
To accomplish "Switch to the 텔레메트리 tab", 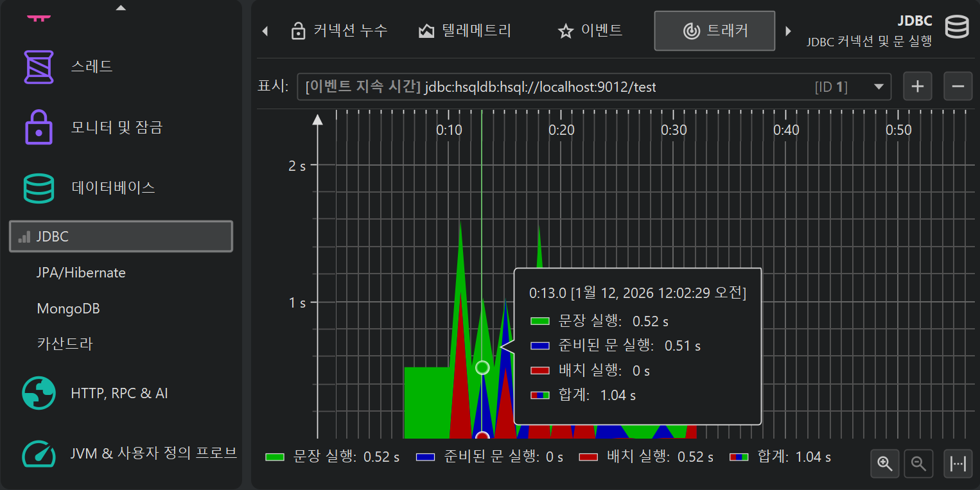I will click(465, 31).
